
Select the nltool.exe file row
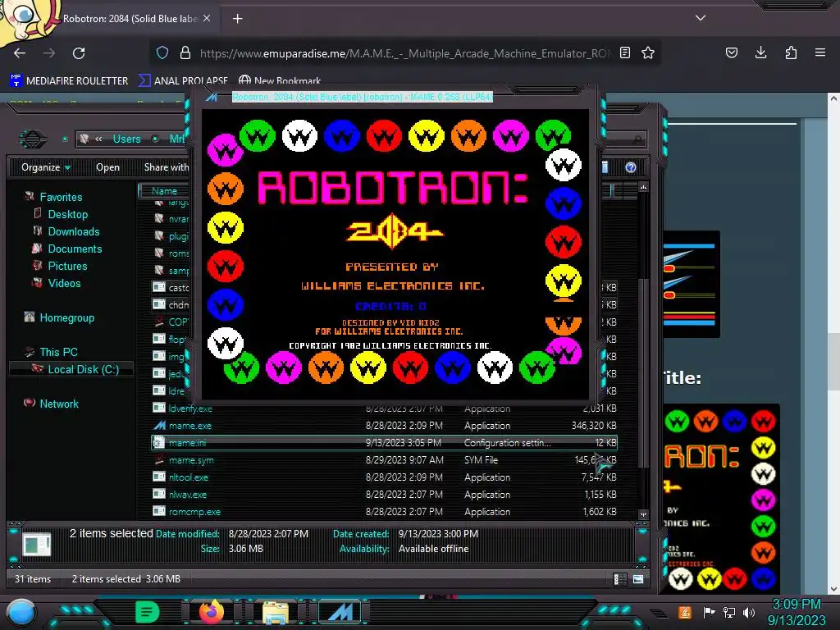click(x=385, y=477)
